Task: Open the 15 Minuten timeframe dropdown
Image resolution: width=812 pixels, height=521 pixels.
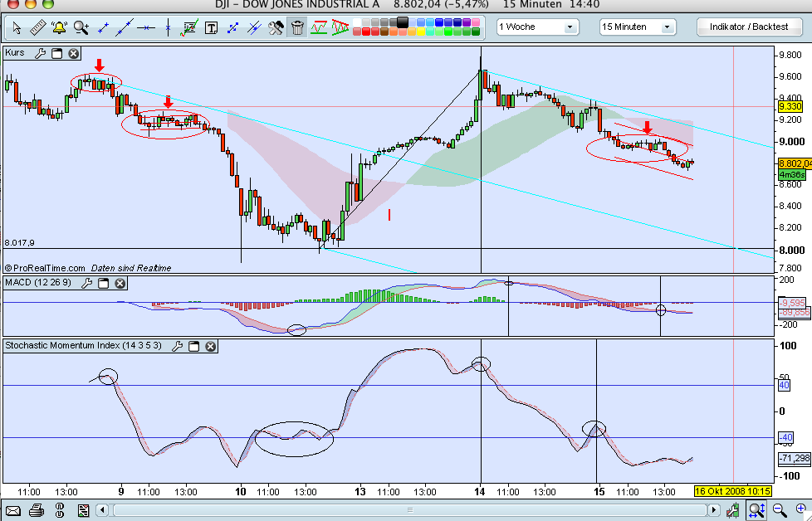Action: tap(638, 27)
